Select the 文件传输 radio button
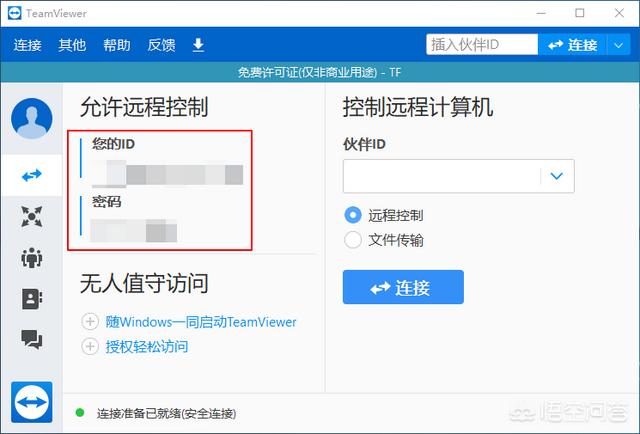 pos(353,240)
